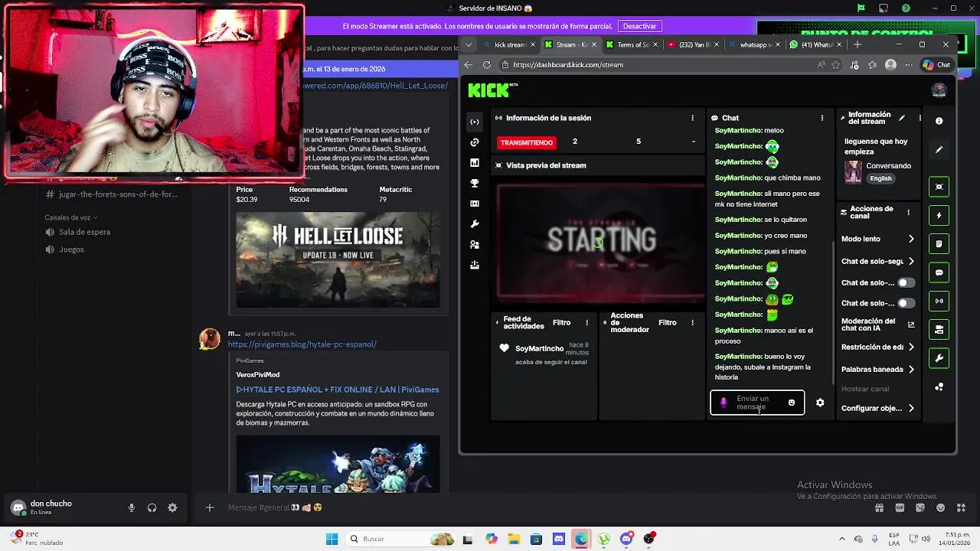Click the Hell Let Loose banner image in Discord
The height and width of the screenshot is (551, 980).
pyautogui.click(x=338, y=260)
